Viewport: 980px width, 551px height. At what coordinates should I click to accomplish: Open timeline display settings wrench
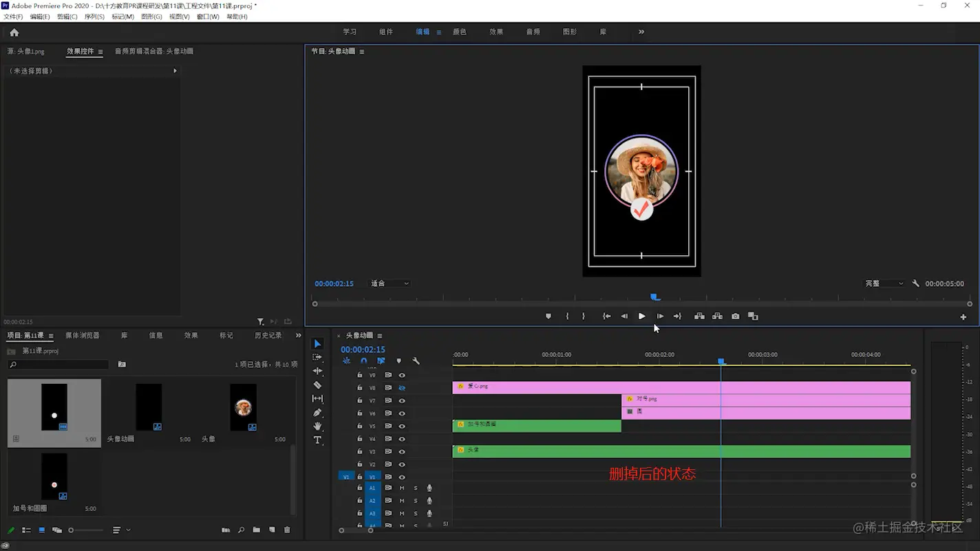pyautogui.click(x=416, y=361)
